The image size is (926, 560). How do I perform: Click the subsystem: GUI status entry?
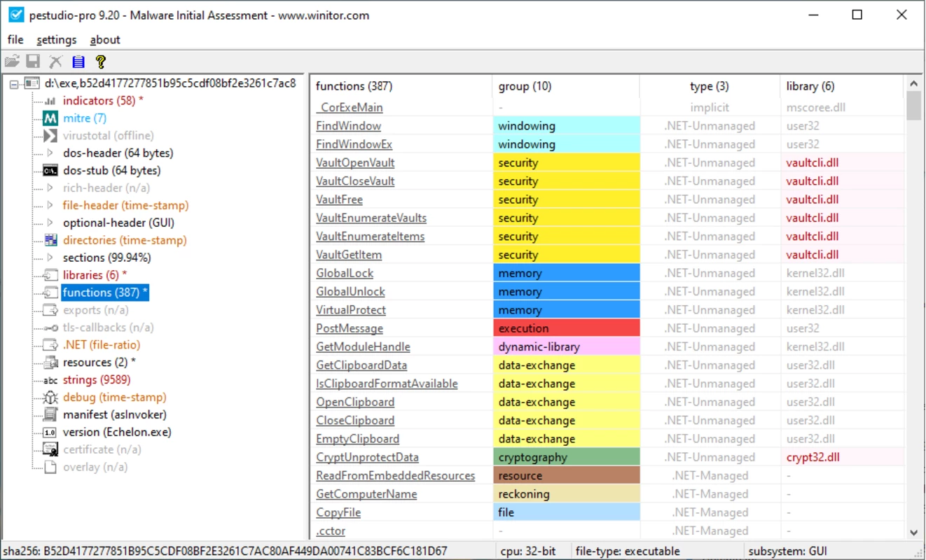(x=787, y=552)
